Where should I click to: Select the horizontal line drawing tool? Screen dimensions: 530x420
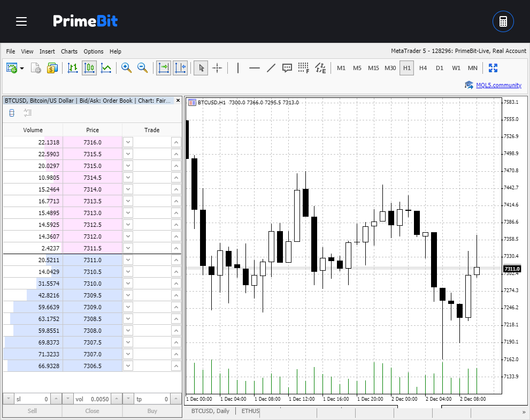click(x=254, y=68)
